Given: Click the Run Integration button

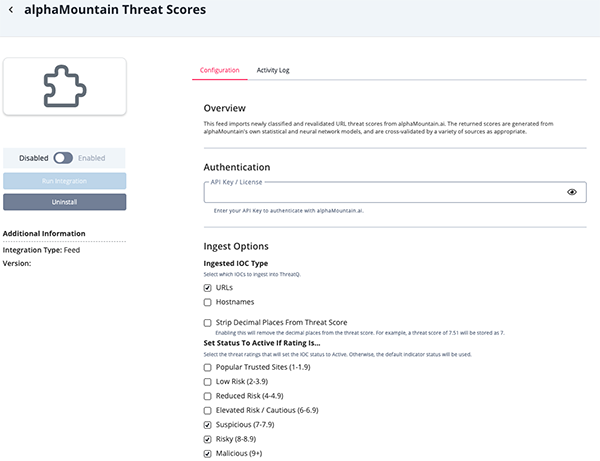Looking at the screenshot, I should 65,181.
